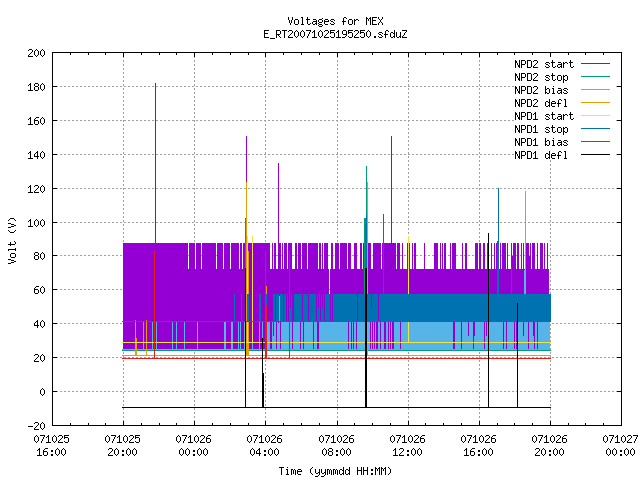Click the y-axis tick label '200'

36,53
